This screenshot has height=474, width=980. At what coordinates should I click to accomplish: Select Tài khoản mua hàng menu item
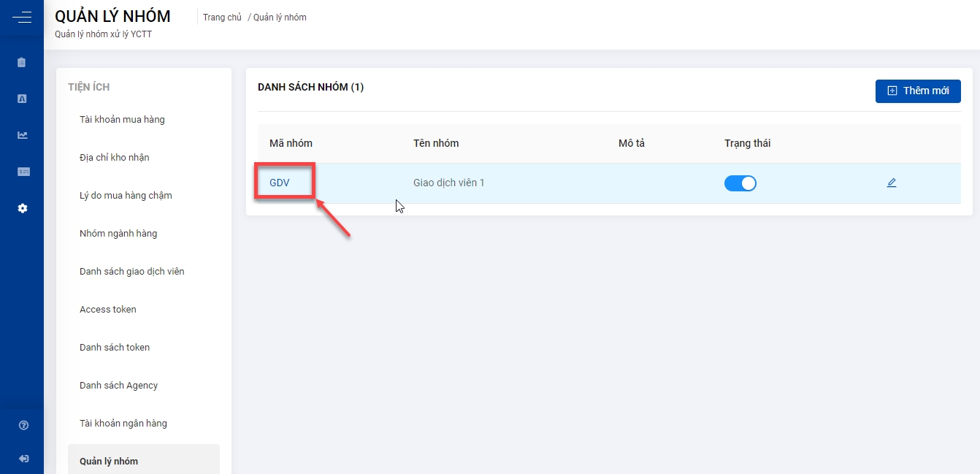122,120
